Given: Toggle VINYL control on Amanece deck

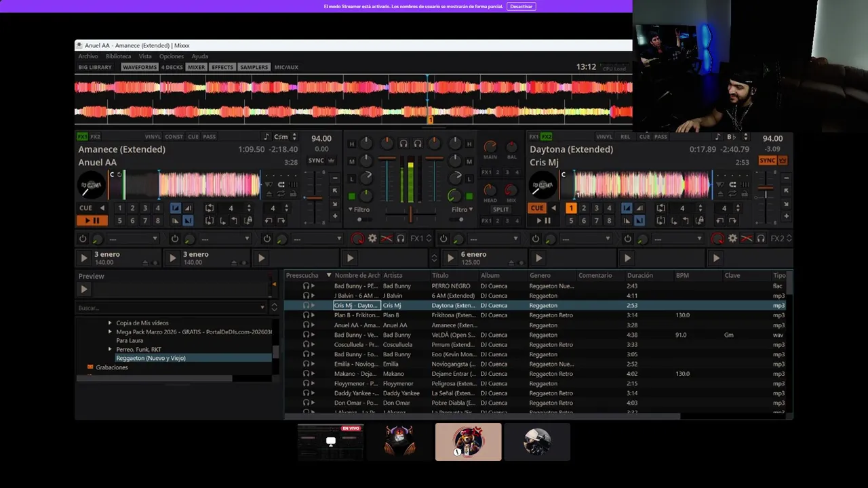Looking at the screenshot, I should (x=153, y=137).
